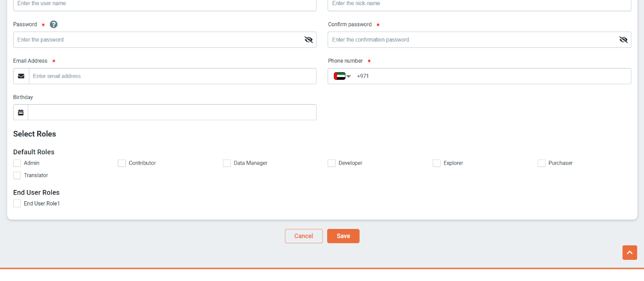Click into the password input field
The width and height of the screenshot is (644, 281).
click(165, 40)
